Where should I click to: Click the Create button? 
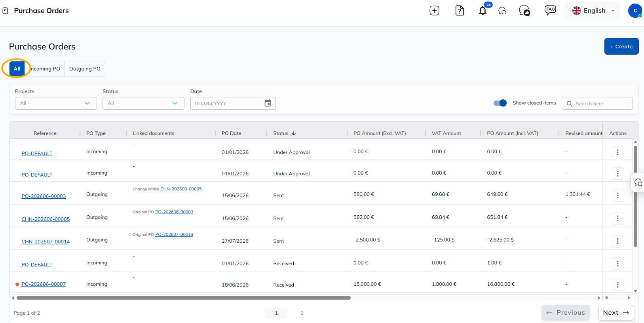point(621,46)
